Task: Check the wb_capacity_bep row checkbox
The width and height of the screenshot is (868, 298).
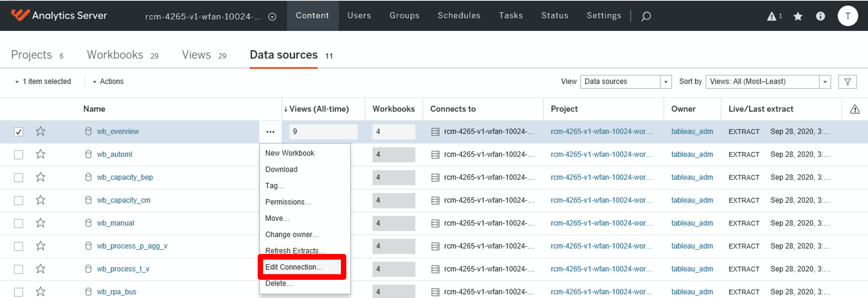Action: coord(18,178)
